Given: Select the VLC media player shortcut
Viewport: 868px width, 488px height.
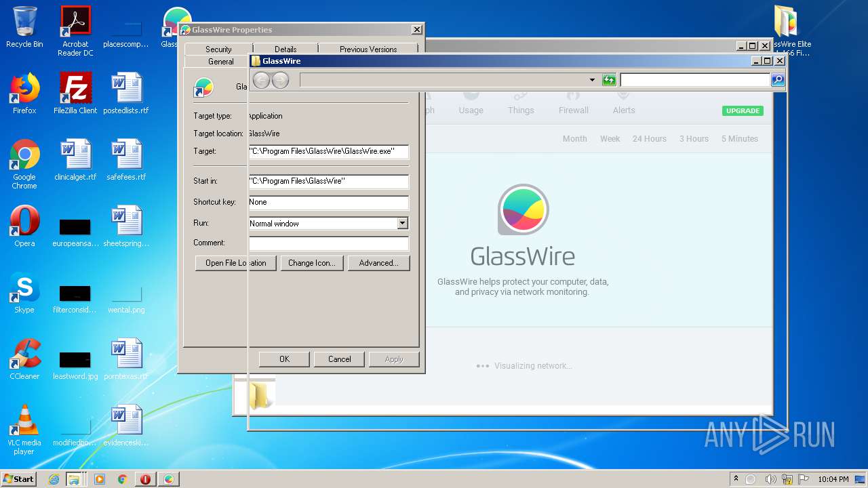Looking at the screenshot, I should tap(24, 430).
